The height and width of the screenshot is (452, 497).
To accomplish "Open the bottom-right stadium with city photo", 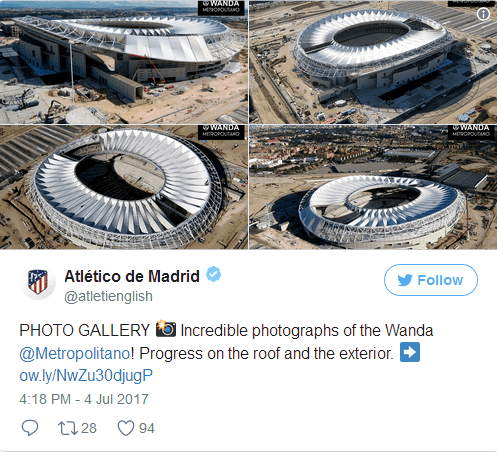I will tap(373, 187).
